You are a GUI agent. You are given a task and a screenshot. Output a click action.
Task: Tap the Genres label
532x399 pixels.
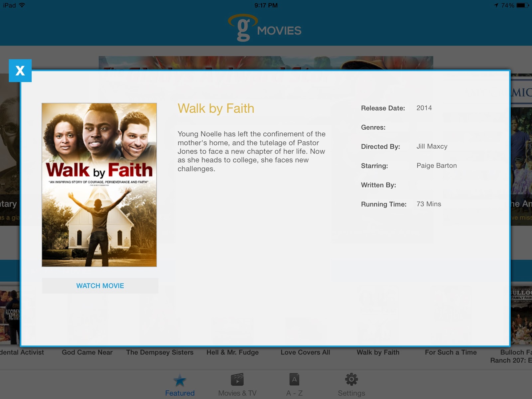pyautogui.click(x=373, y=127)
